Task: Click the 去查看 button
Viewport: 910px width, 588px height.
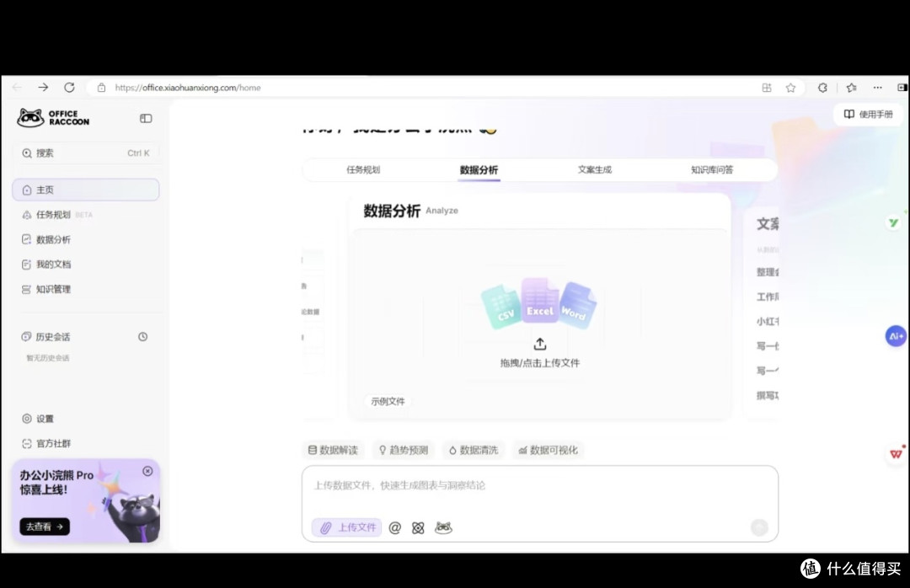Action: pyautogui.click(x=45, y=527)
